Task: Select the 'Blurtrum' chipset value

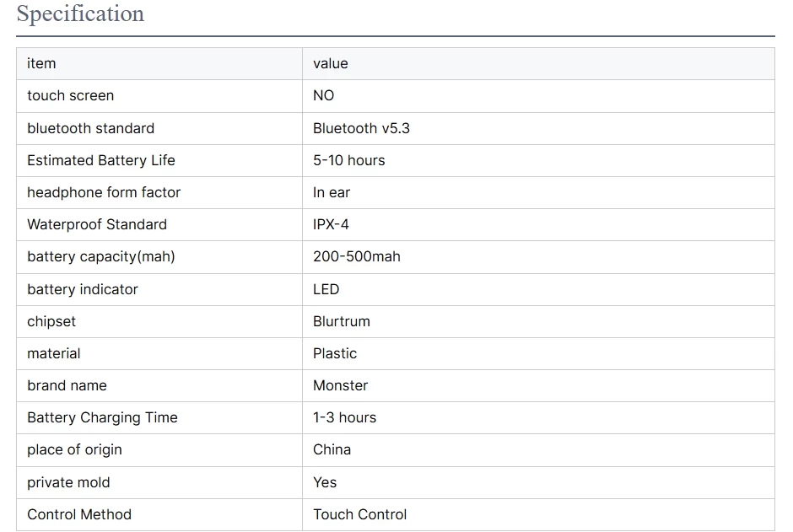Action: (341, 321)
